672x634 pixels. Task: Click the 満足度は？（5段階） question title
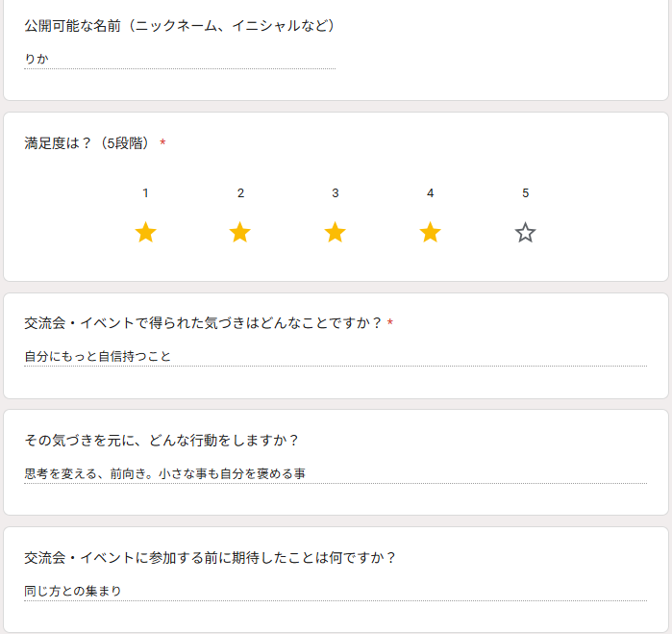tap(87, 143)
